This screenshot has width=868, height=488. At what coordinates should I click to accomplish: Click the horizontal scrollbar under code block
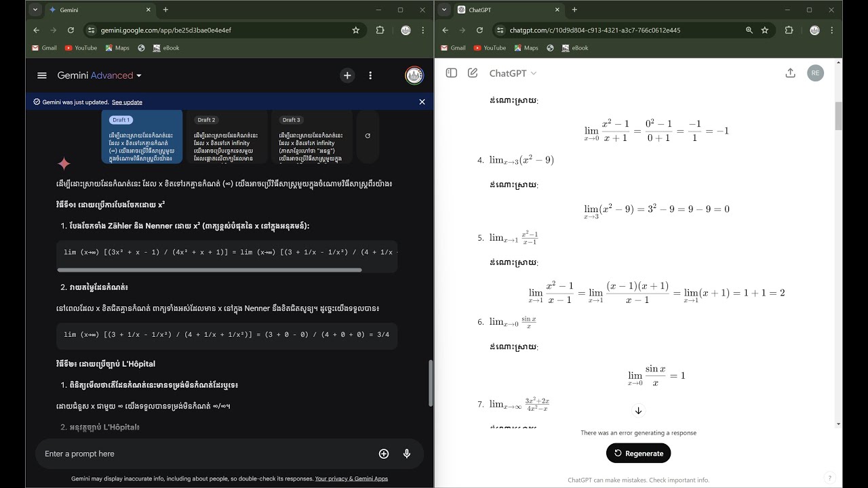[x=210, y=269]
